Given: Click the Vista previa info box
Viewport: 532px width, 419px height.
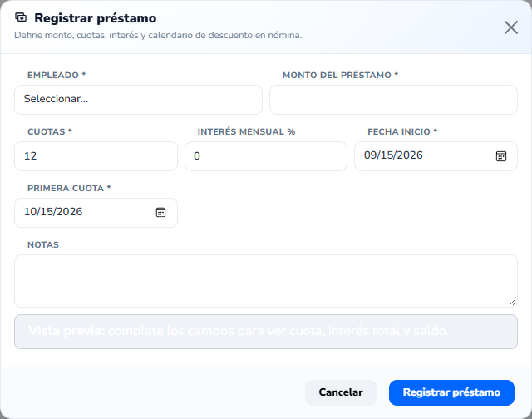Looking at the screenshot, I should tap(266, 332).
